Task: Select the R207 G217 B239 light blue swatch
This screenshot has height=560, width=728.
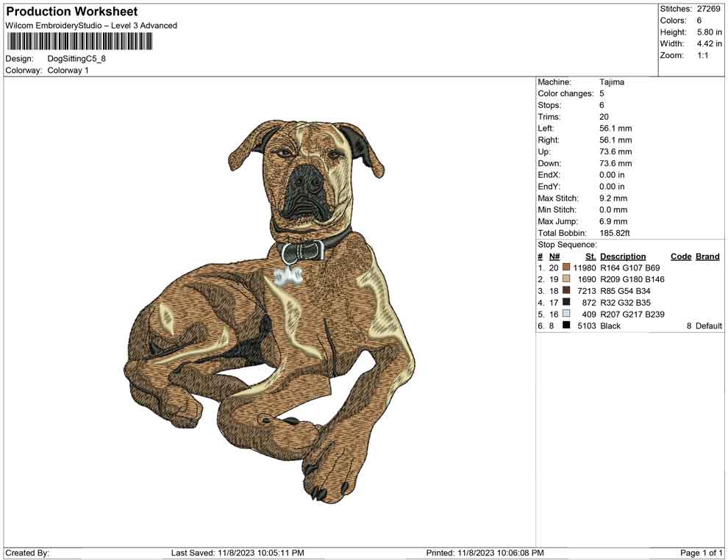Action: point(566,314)
